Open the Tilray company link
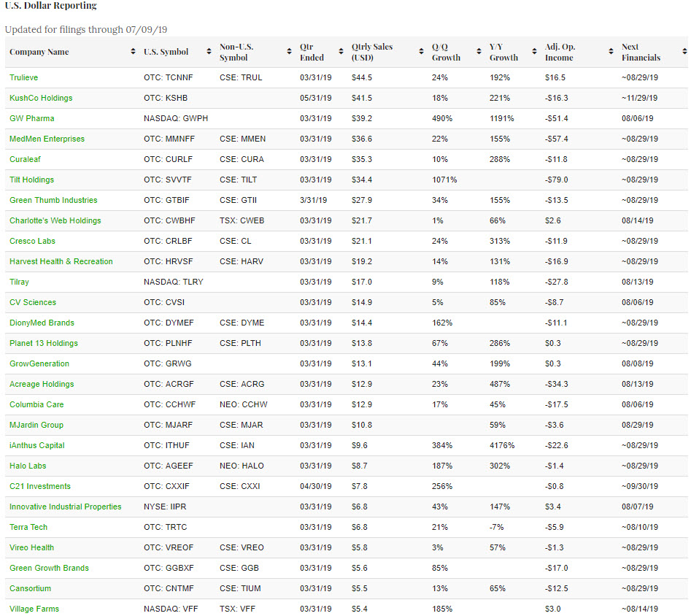Image resolution: width=691 pixels, height=616 pixels. point(20,282)
